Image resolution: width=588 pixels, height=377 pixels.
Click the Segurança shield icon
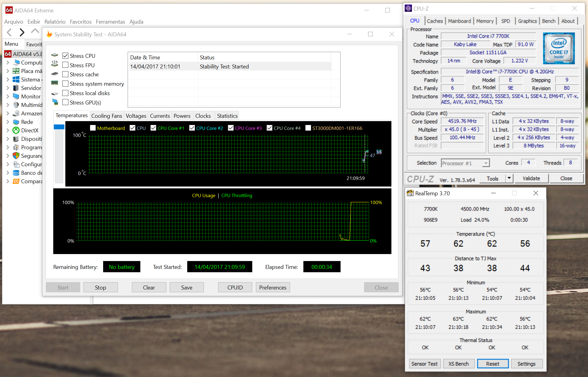pos(16,156)
